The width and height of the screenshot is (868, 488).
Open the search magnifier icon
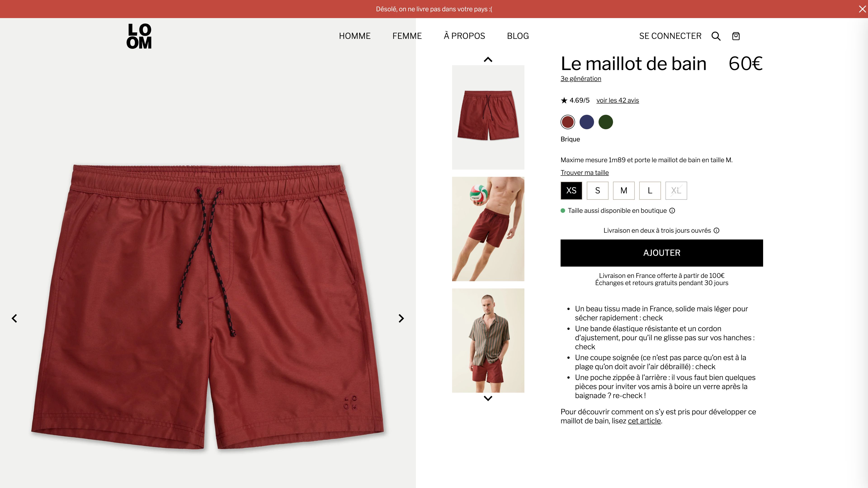(716, 36)
